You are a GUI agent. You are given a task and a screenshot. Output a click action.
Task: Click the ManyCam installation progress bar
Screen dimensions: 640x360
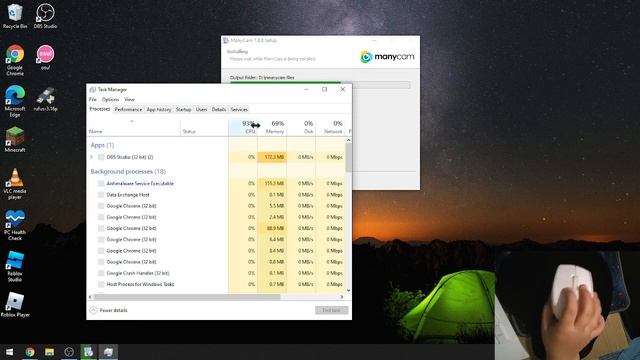[320, 84]
